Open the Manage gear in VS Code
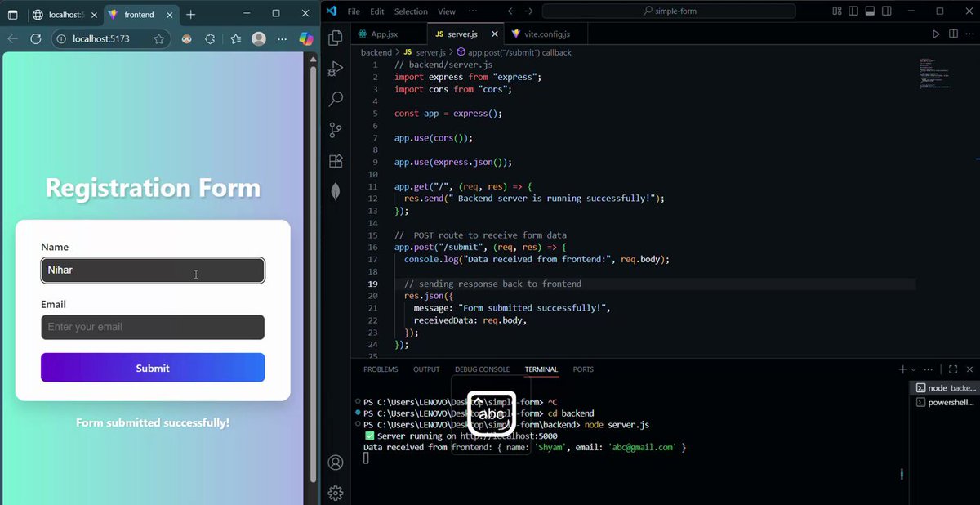Viewport: 980px width, 505px height. [x=335, y=493]
